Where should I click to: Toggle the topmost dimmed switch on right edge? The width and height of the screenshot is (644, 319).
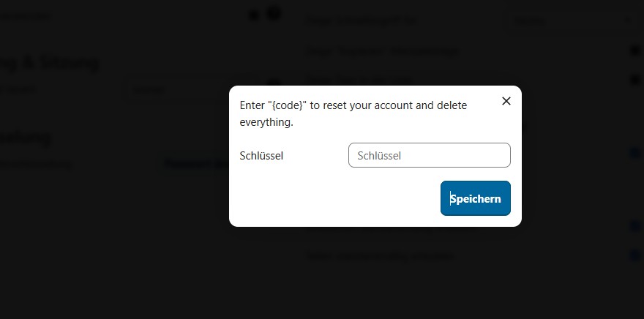(x=634, y=50)
